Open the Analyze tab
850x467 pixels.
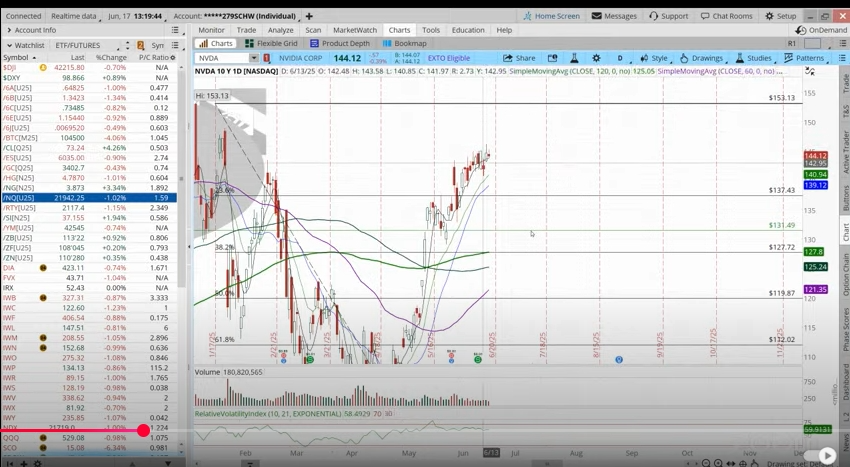click(x=281, y=30)
